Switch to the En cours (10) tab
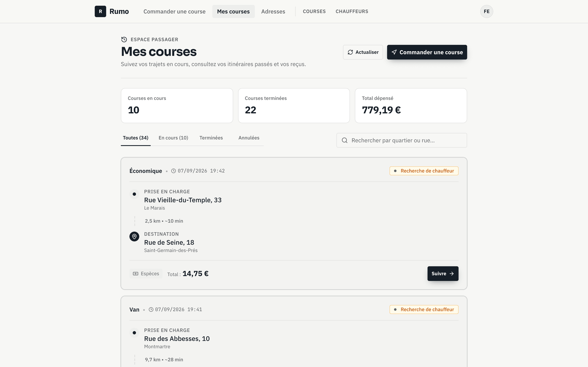Viewport: 588px width, 367px height. tap(174, 138)
